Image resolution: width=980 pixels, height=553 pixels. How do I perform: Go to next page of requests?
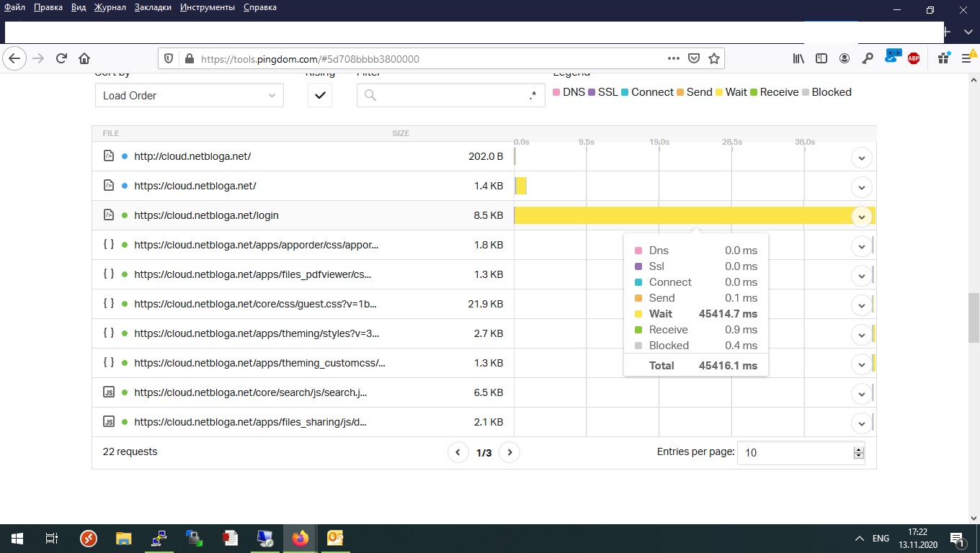coord(509,452)
